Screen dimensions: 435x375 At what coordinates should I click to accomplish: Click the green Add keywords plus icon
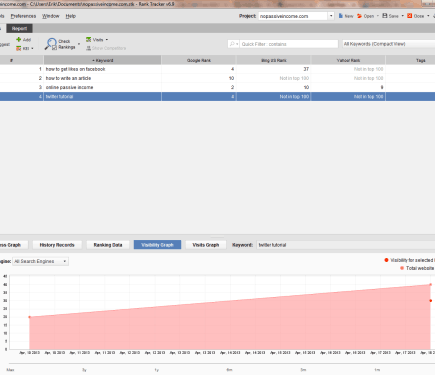coord(19,39)
